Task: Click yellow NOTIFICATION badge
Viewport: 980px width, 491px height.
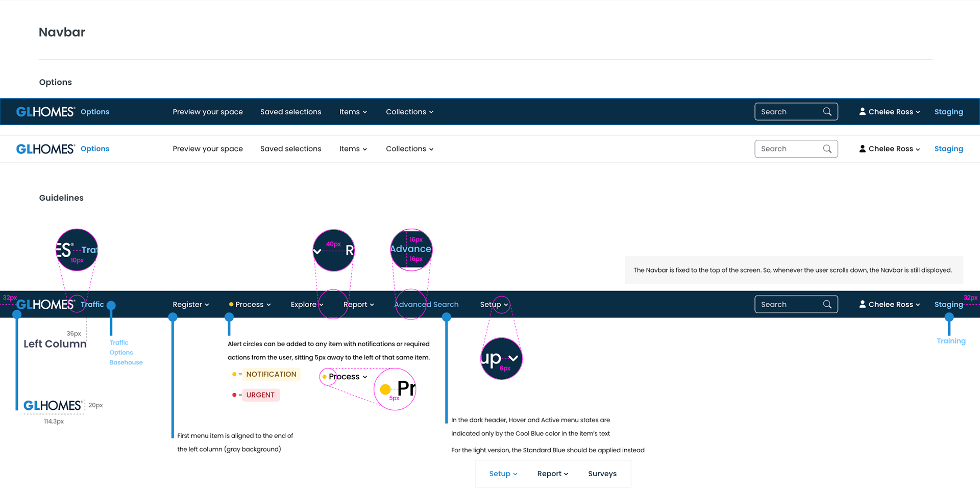Action: [271, 375]
